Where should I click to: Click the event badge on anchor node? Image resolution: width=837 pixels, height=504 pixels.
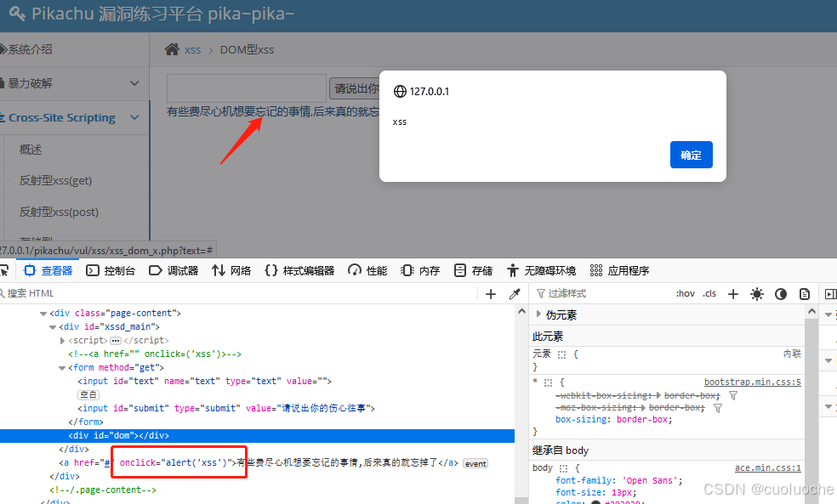[x=475, y=463]
